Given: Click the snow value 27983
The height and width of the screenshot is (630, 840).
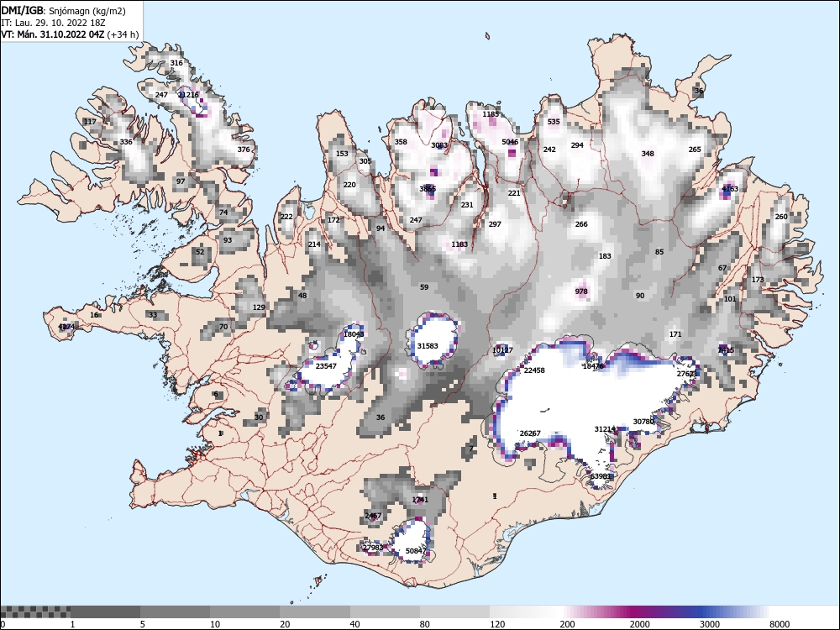Looking at the screenshot, I should point(374,548).
